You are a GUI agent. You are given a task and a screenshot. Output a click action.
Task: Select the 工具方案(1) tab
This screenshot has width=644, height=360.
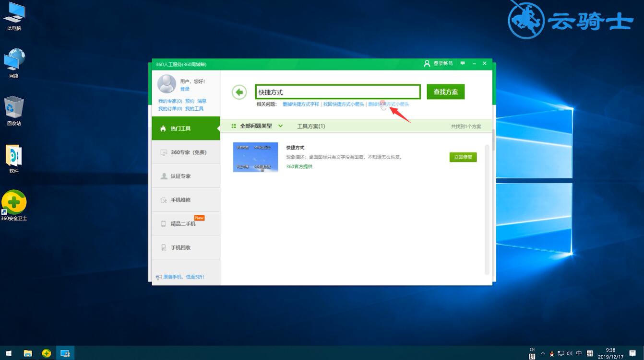click(311, 126)
